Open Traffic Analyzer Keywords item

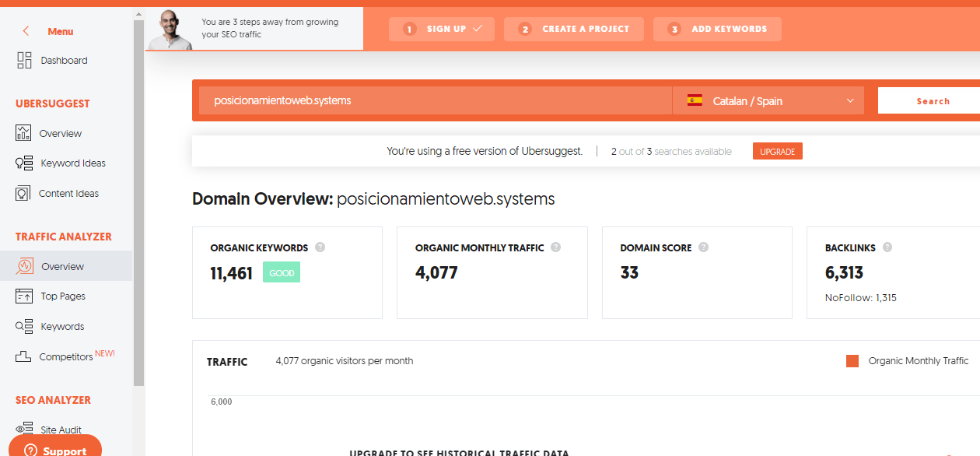62,327
